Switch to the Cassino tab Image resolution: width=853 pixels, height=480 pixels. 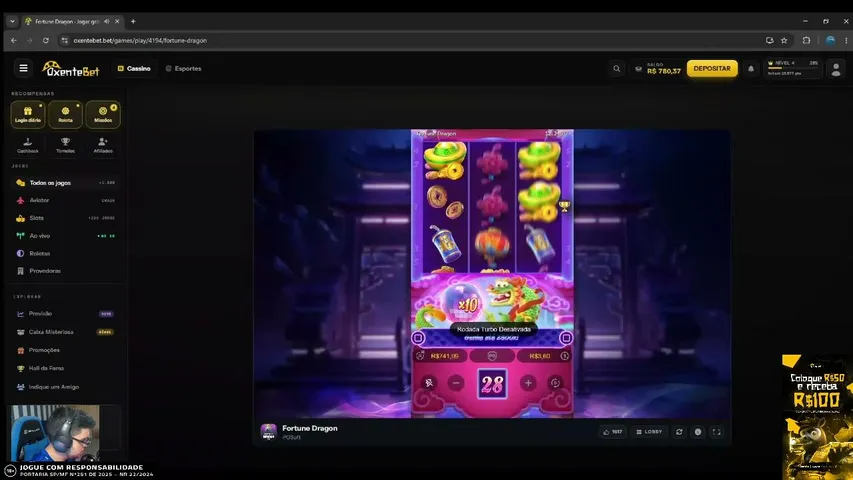click(134, 69)
